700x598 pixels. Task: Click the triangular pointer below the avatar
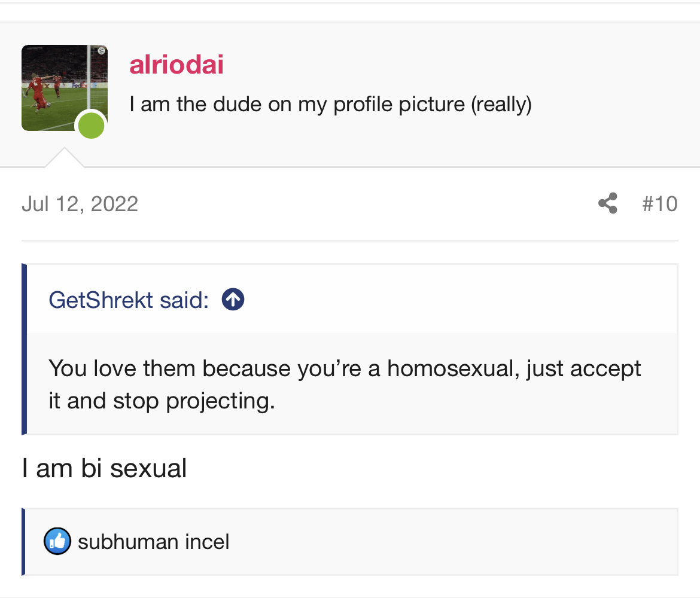pos(64,158)
